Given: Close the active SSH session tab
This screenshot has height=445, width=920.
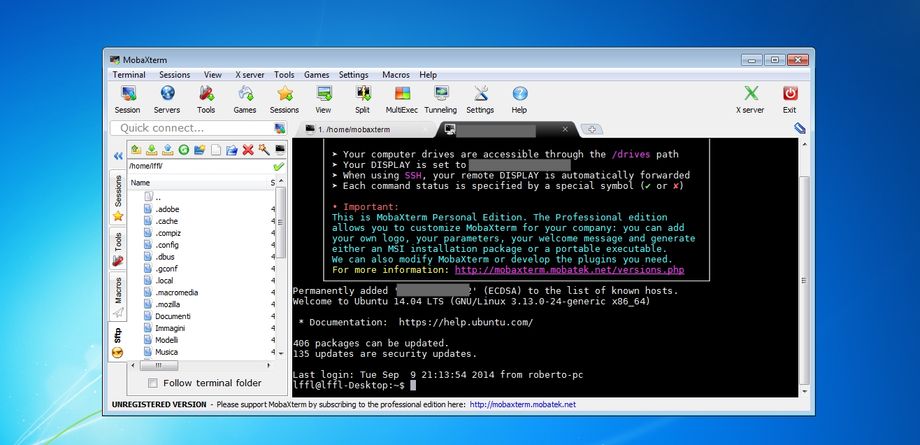Looking at the screenshot, I should [x=565, y=129].
